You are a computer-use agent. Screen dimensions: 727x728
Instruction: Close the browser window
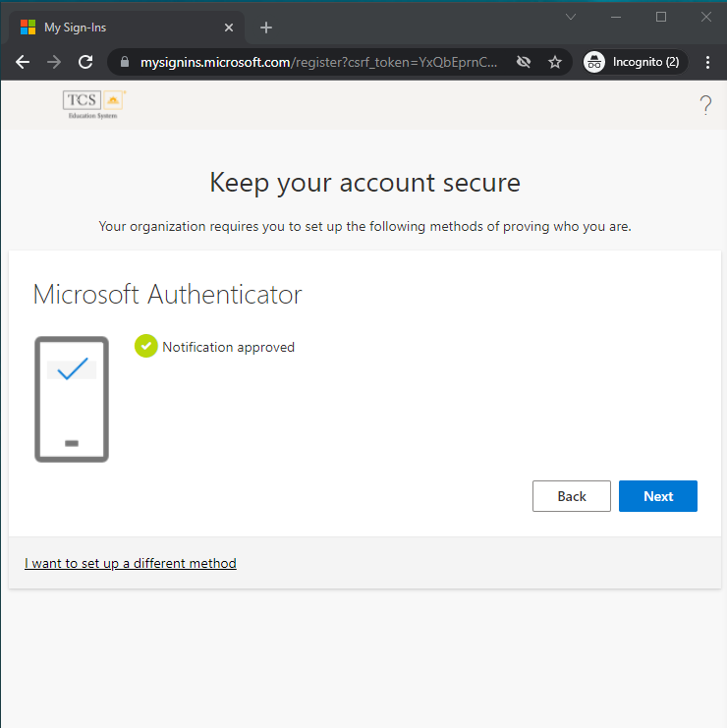pyautogui.click(x=705, y=17)
